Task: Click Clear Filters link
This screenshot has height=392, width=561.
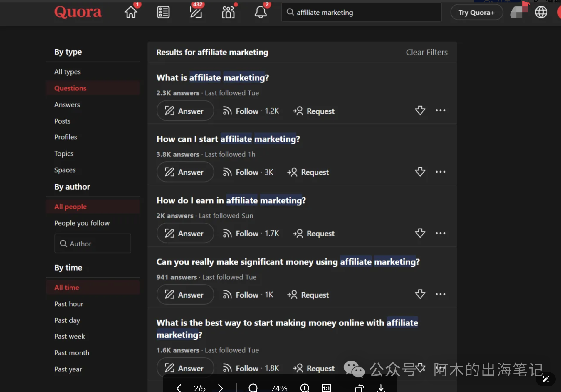Action: [427, 52]
